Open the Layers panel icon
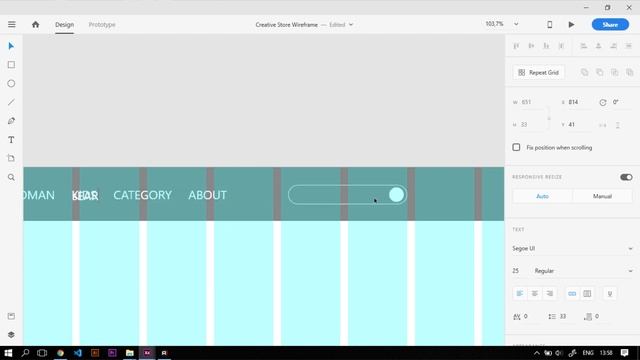640x360 pixels. [x=11, y=335]
